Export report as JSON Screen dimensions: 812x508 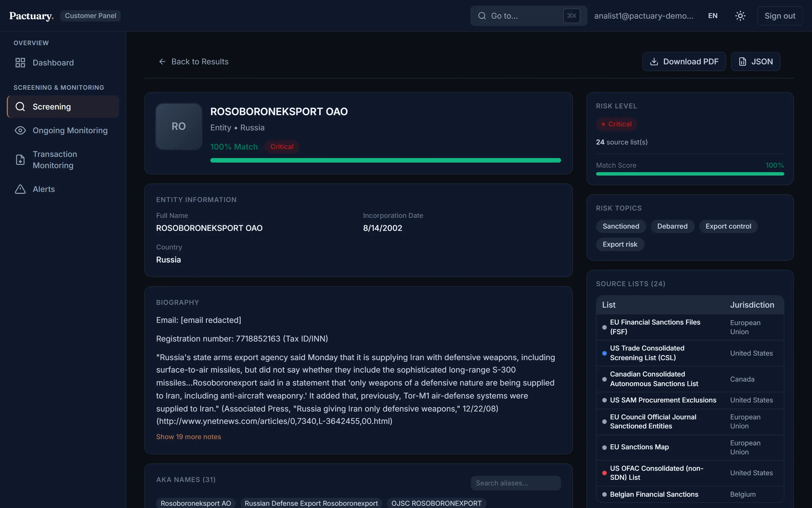click(755, 62)
